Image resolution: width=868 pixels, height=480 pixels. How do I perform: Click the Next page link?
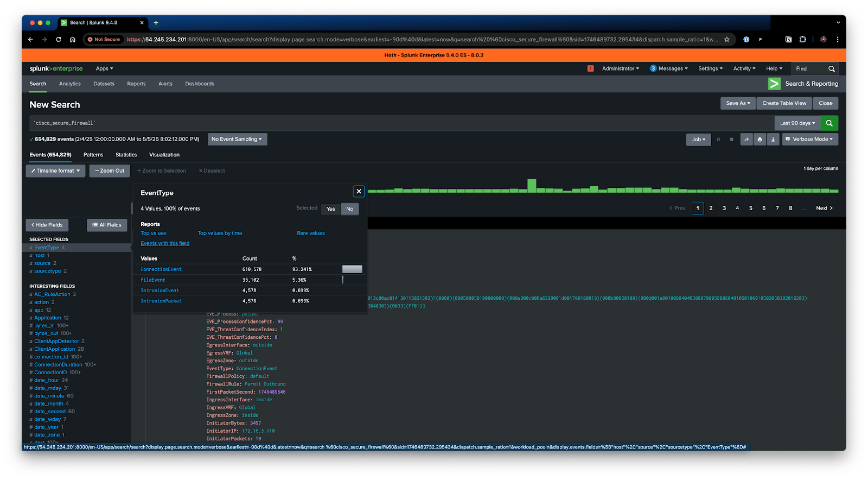[x=824, y=209]
